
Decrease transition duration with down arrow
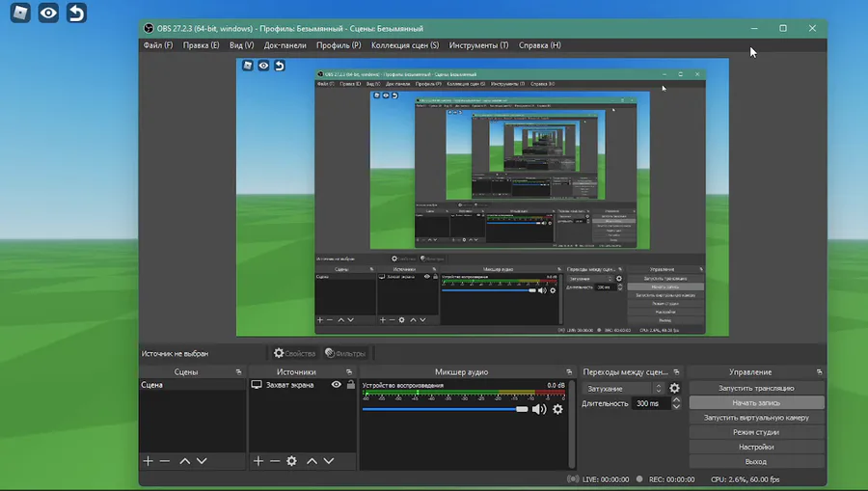pyautogui.click(x=676, y=407)
